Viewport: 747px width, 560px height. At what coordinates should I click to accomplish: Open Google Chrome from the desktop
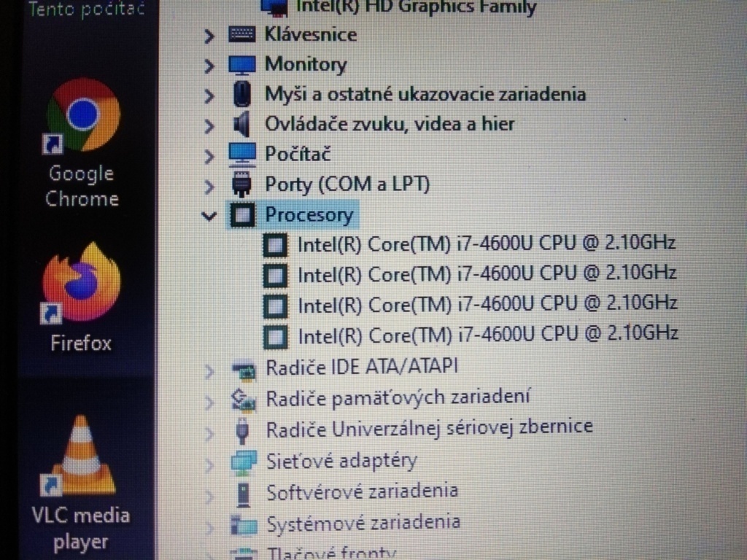[82, 115]
